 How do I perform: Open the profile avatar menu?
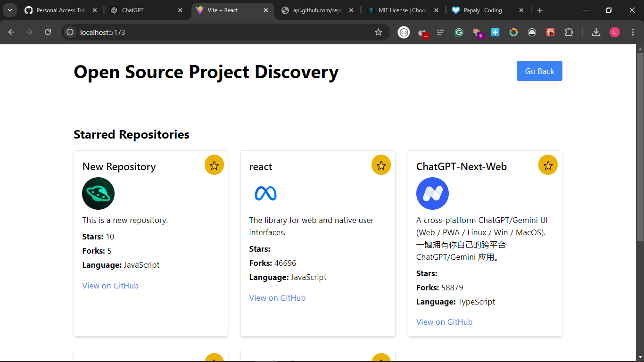click(x=614, y=32)
